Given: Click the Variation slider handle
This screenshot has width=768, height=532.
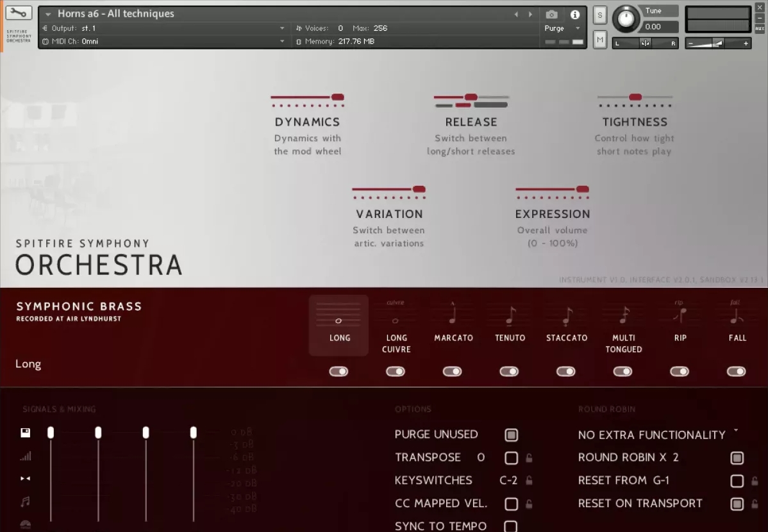Looking at the screenshot, I should point(419,189).
